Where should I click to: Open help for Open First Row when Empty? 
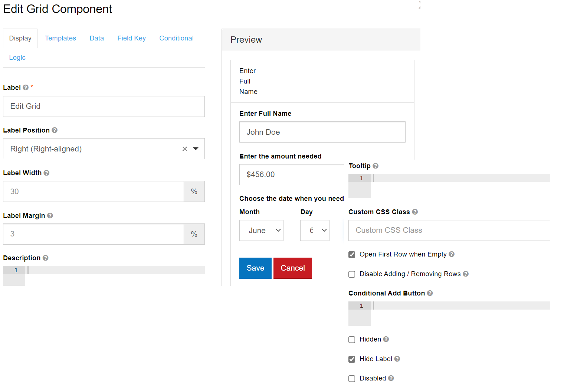(452, 254)
